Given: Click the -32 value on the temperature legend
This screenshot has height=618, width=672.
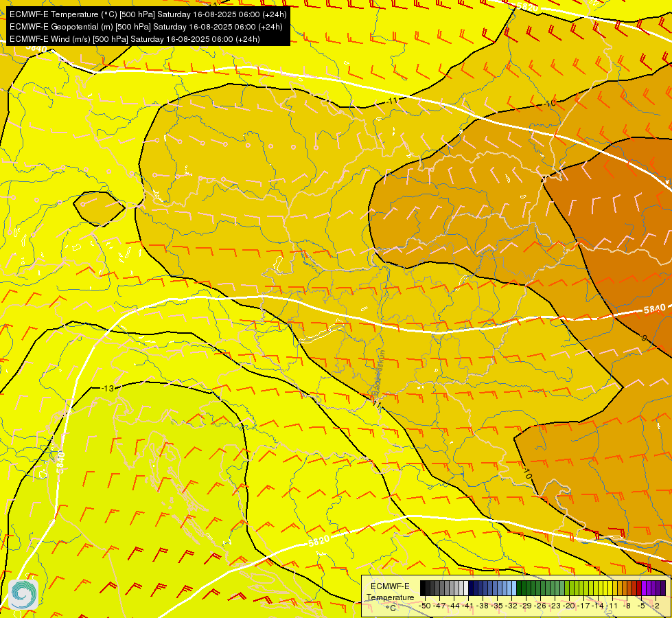Looking at the screenshot, I should click(511, 606).
